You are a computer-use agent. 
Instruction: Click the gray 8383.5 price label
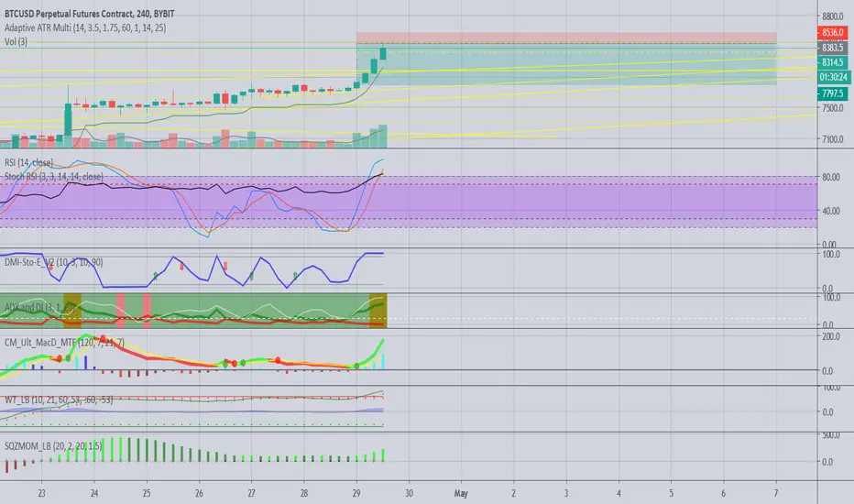click(x=832, y=48)
